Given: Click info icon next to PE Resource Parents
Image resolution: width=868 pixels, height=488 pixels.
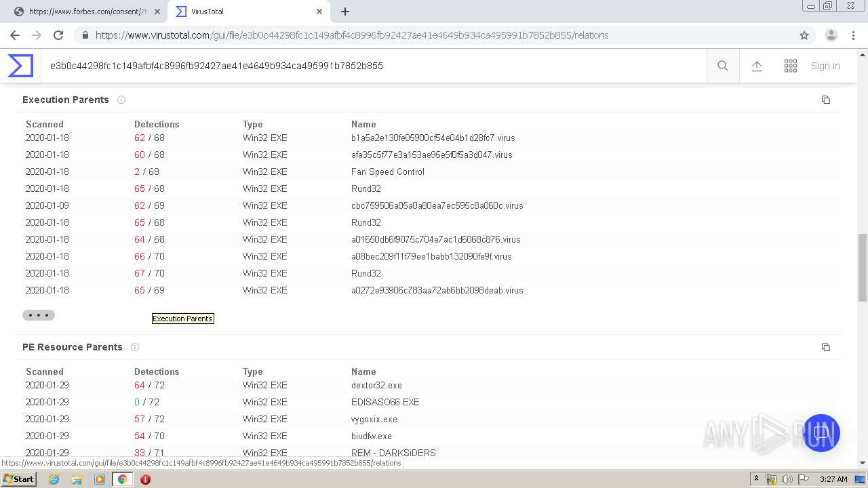Looking at the screenshot, I should 135,347.
